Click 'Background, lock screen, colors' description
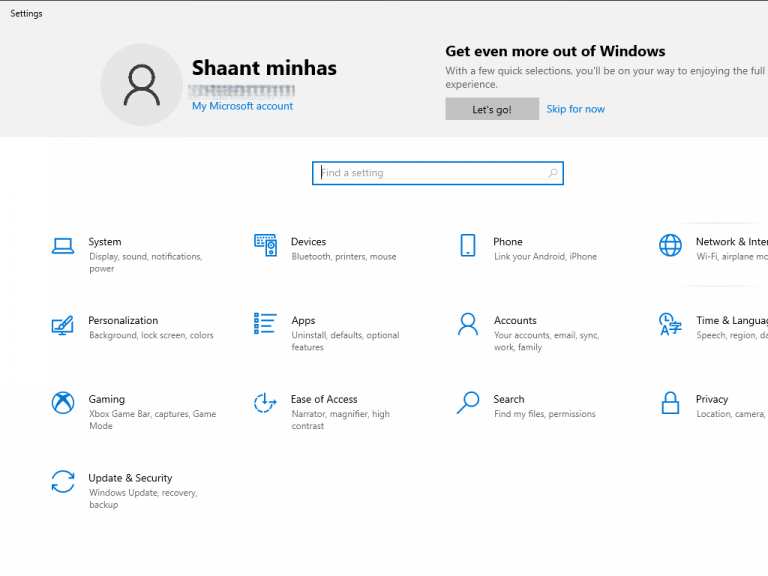The width and height of the screenshot is (768, 576). tap(151, 335)
